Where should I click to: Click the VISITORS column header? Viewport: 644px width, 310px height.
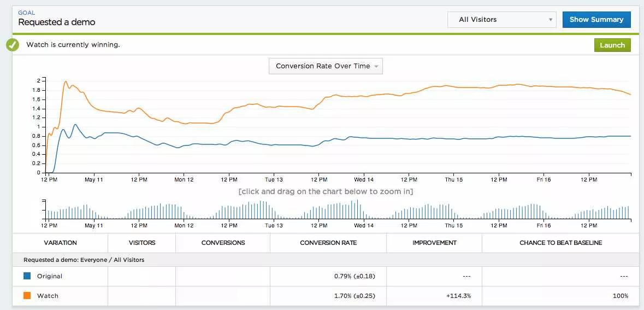click(x=141, y=243)
